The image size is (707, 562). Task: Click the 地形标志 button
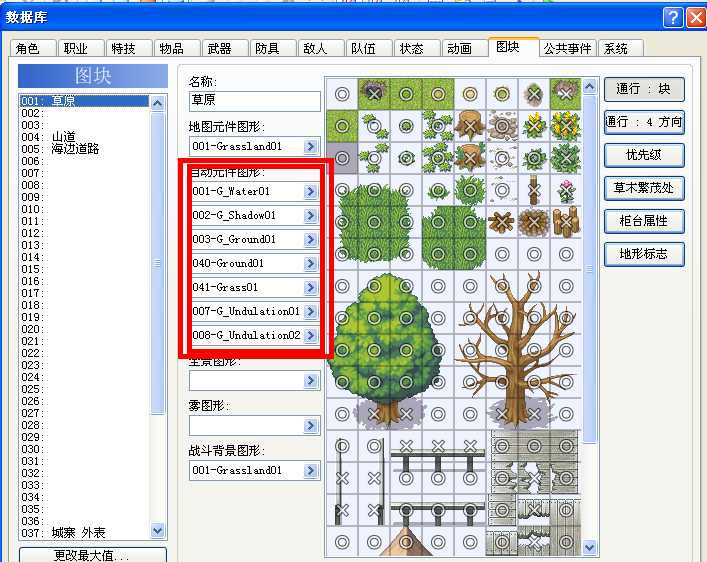(x=644, y=254)
